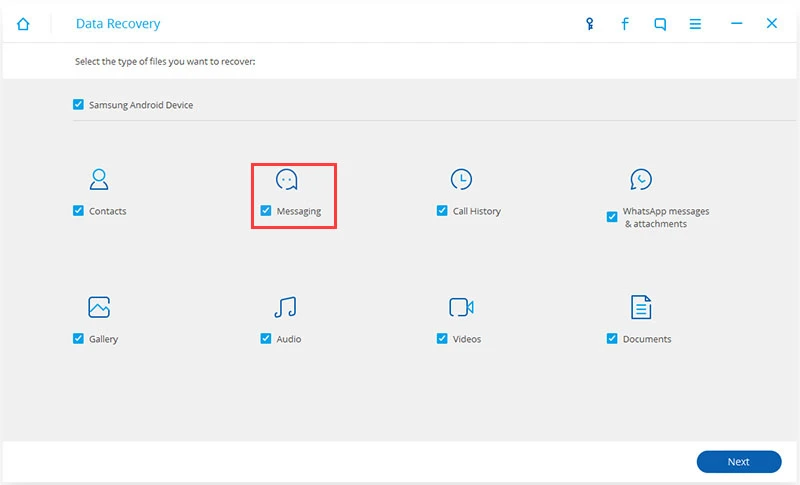Click the WhatsApp messages icon

tap(641, 180)
